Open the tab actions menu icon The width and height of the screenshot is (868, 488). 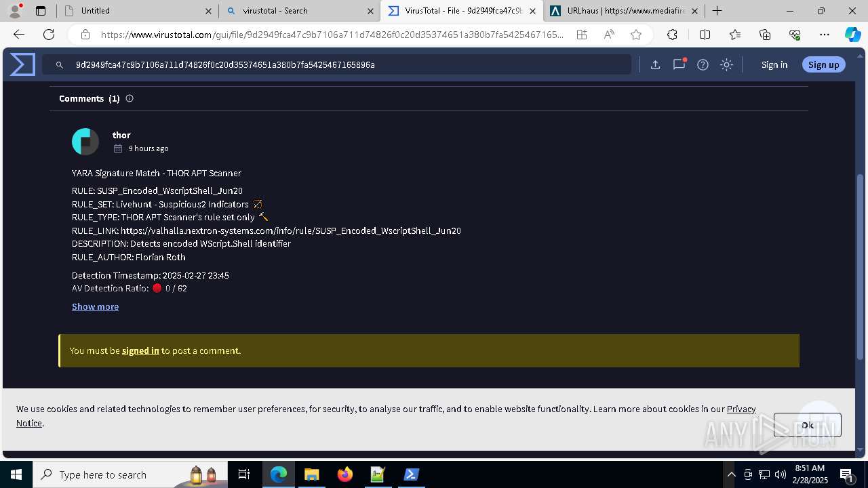[x=41, y=11]
